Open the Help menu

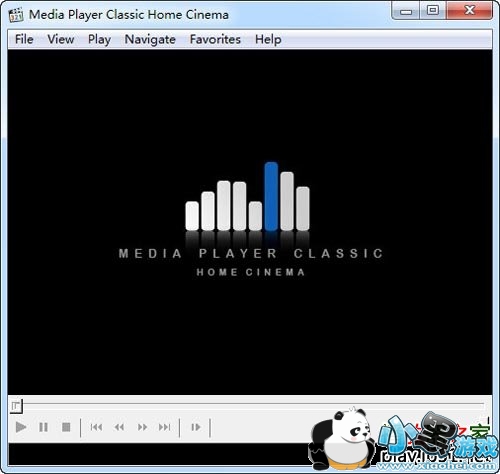click(x=268, y=39)
